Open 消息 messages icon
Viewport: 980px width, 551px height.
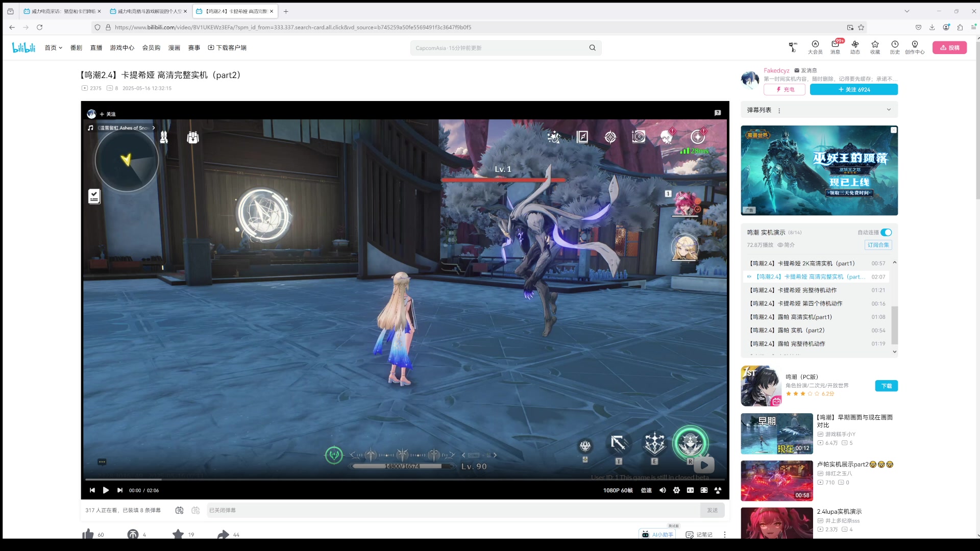click(835, 47)
